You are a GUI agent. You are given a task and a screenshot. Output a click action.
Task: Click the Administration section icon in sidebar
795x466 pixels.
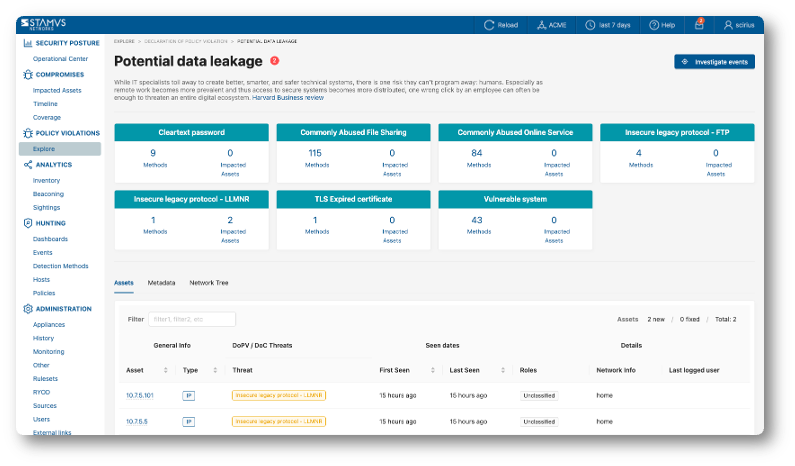coord(27,309)
